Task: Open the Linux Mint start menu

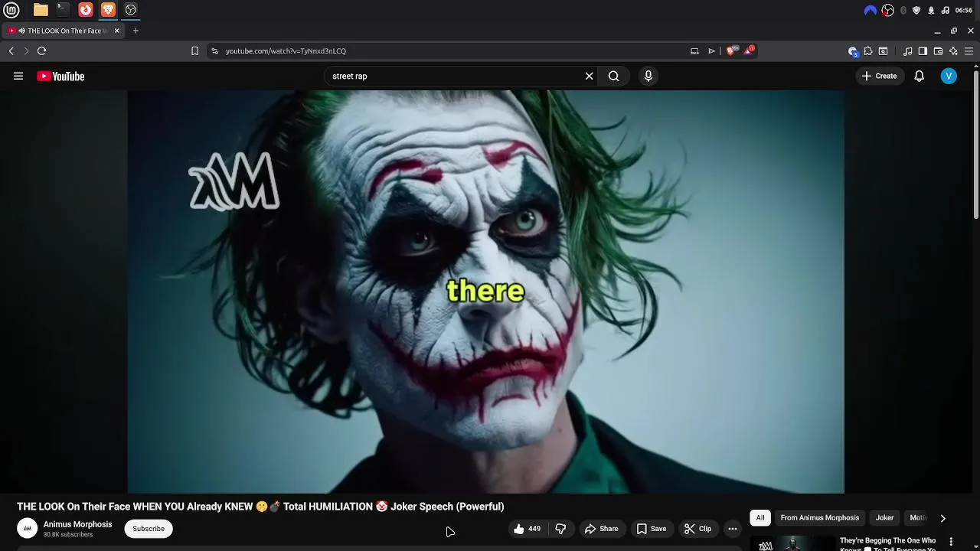Action: 11,10
